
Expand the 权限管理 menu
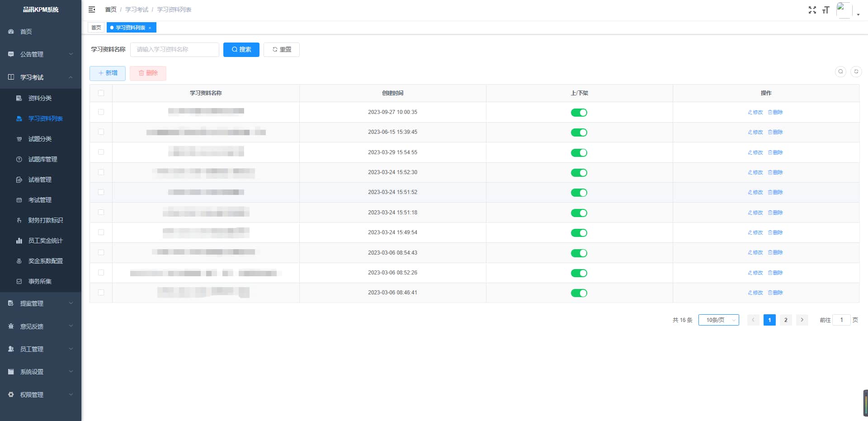[x=41, y=395]
